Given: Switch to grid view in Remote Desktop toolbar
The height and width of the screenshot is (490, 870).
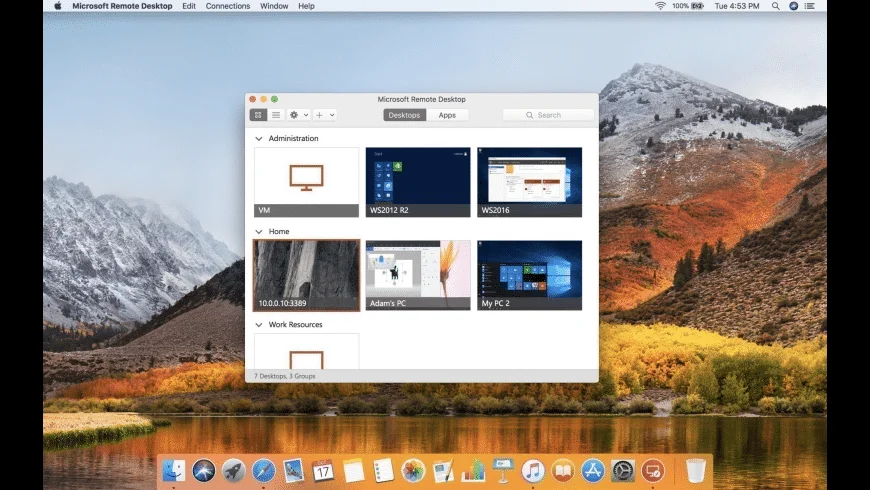Looking at the screenshot, I should [258, 115].
